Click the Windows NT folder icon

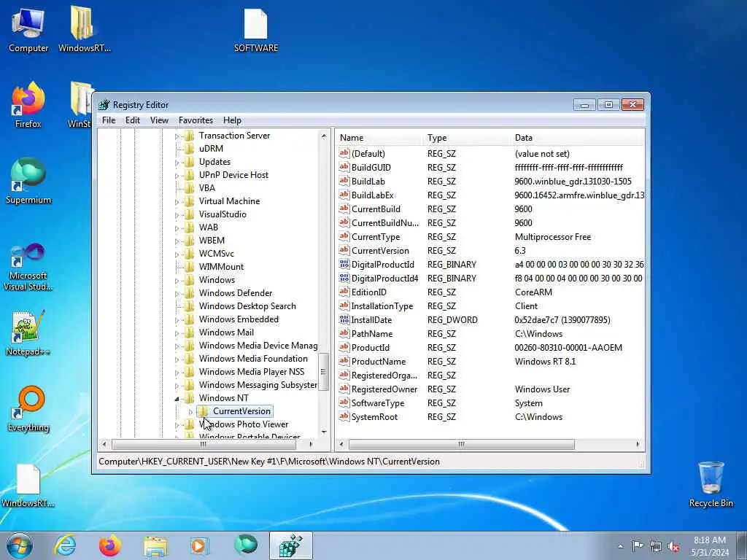tap(189, 398)
